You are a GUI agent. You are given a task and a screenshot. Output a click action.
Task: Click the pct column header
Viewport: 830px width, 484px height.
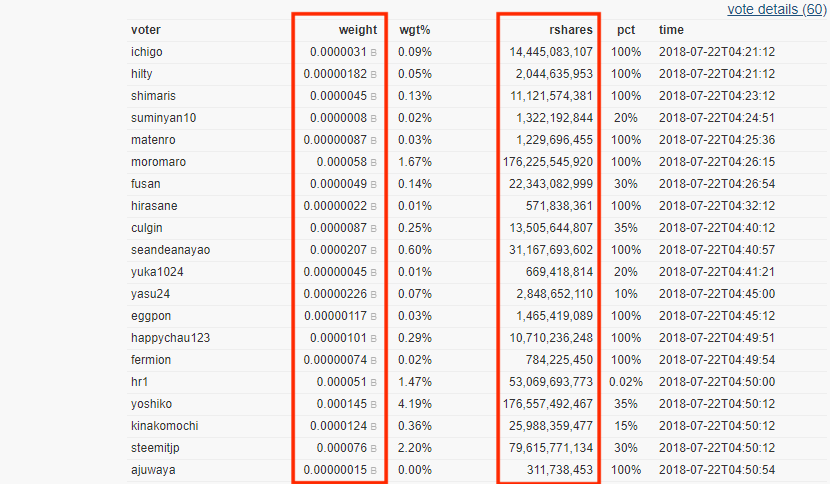(x=626, y=30)
